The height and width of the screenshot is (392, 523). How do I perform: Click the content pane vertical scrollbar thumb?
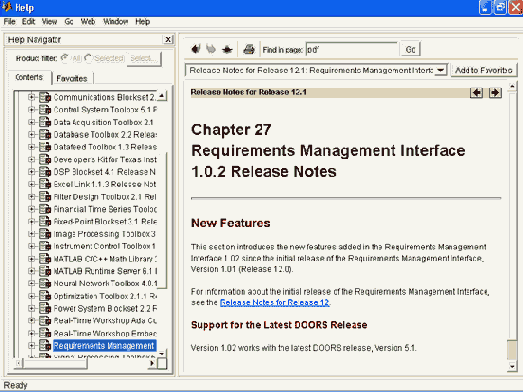(512, 350)
